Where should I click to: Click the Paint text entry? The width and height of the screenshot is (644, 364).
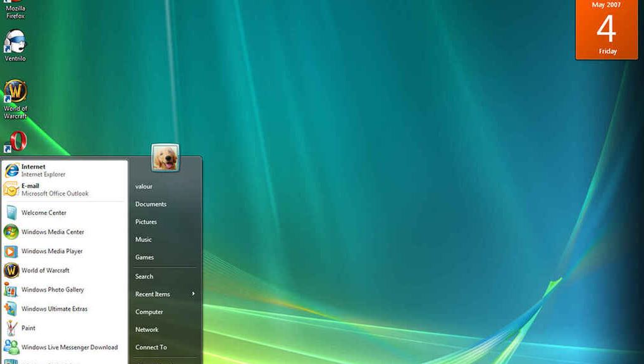[28, 329]
